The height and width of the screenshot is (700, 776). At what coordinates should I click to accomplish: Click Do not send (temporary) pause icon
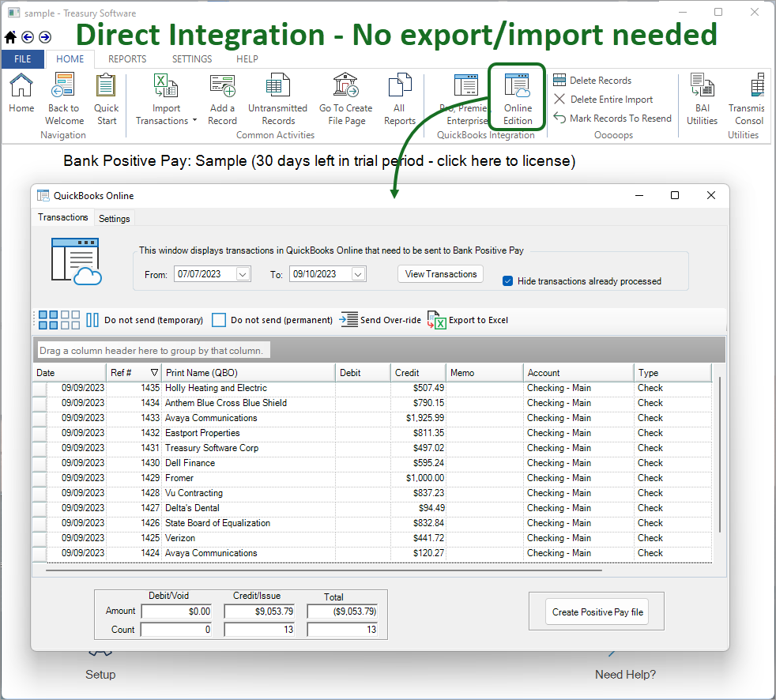click(x=92, y=320)
